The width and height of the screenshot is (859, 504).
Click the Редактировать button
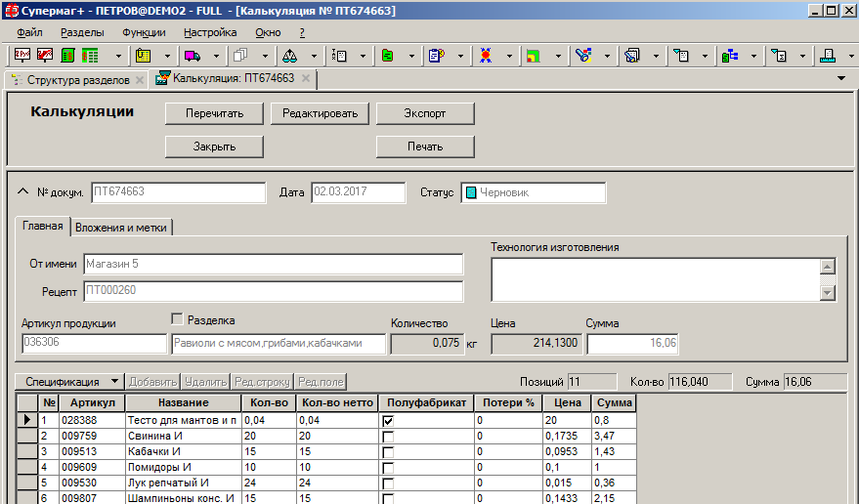point(320,113)
